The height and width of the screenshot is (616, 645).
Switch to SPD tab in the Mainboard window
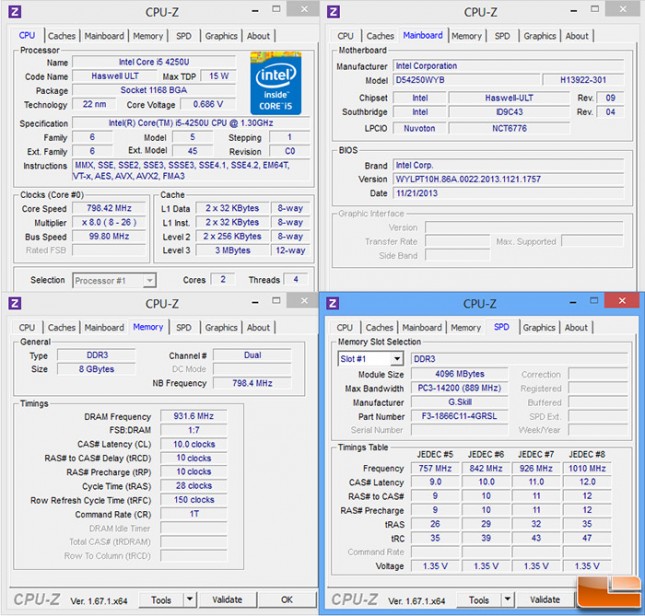point(502,36)
